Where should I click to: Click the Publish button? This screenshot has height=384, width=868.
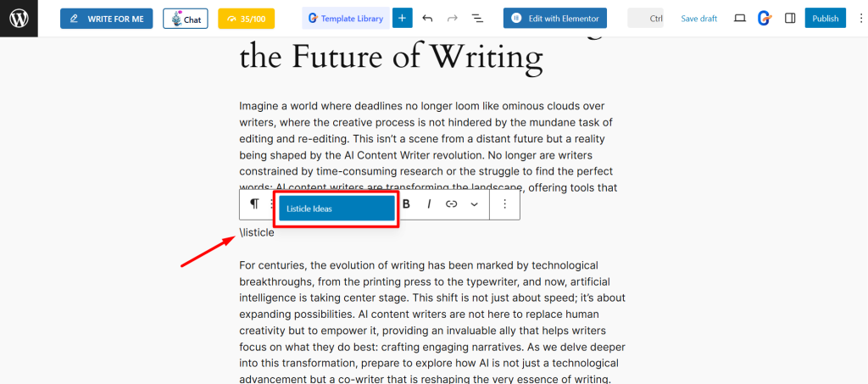pyautogui.click(x=825, y=18)
